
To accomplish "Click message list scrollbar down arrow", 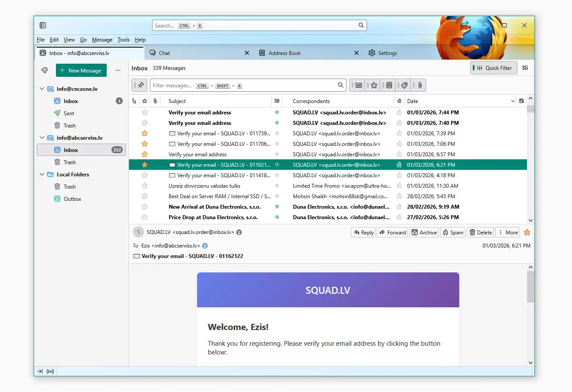I will tap(530, 220).
